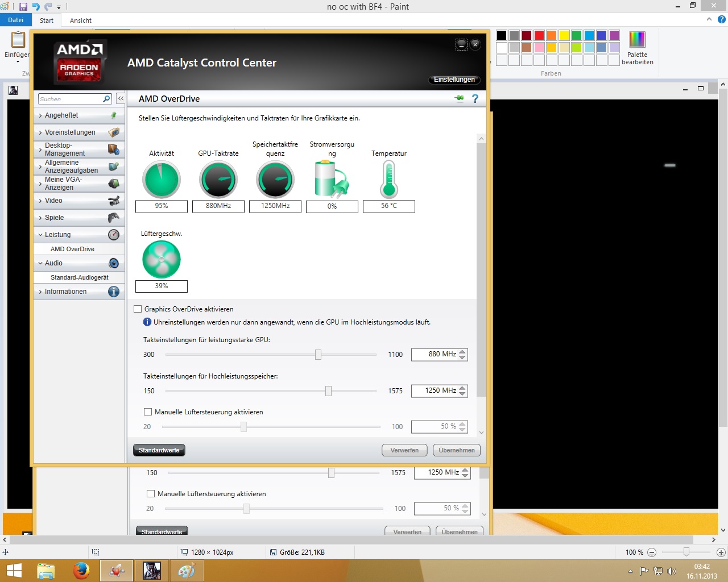This screenshot has height=582, width=728.
Task: Switch to Paint via taskbar palette icon
Action: (187, 571)
